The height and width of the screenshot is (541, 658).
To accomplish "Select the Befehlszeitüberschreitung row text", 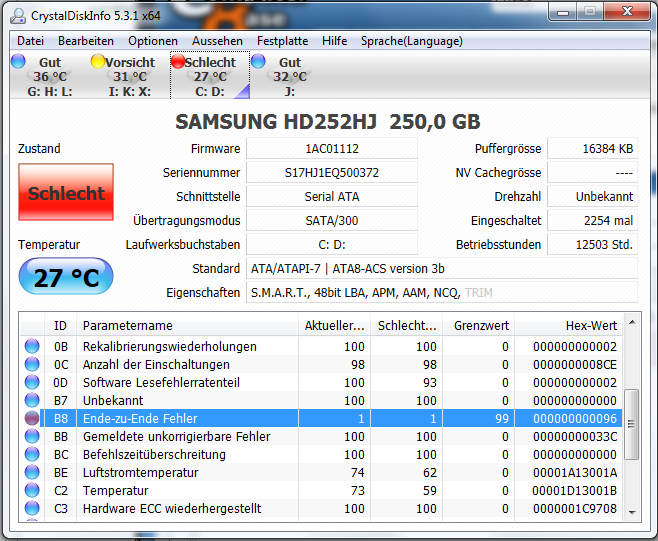I will [154, 455].
